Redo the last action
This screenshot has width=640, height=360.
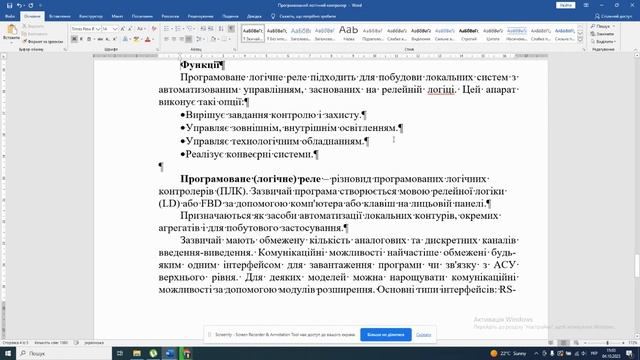[x=31, y=5]
